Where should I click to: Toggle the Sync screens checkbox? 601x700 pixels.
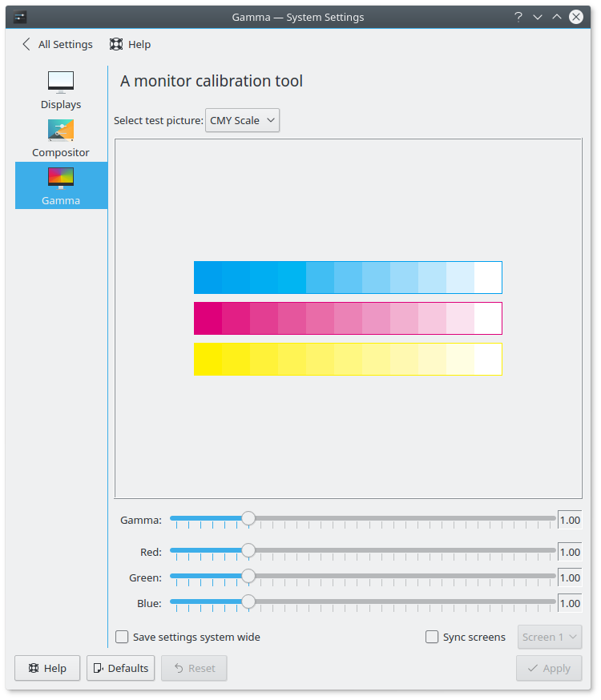click(x=432, y=638)
